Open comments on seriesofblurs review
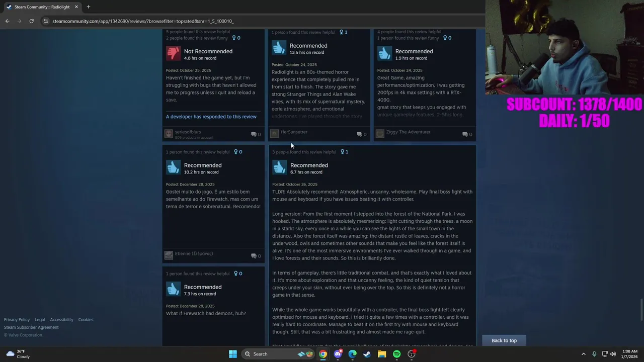The height and width of the screenshot is (362, 644). (256, 134)
